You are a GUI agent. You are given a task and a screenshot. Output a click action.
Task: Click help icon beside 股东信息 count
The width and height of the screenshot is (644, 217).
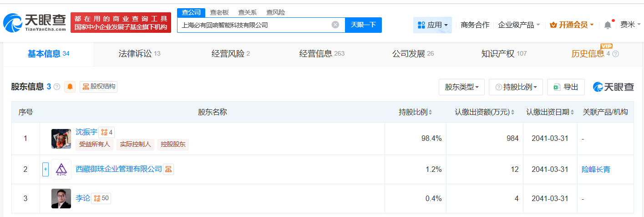coord(57,87)
